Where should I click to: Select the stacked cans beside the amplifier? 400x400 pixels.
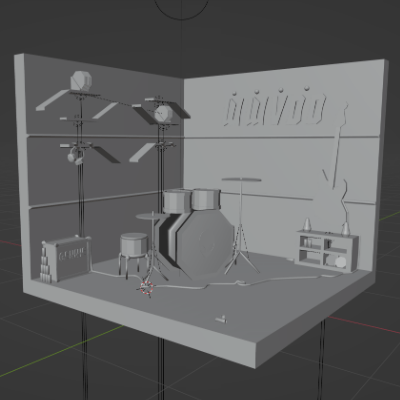pyautogui.click(x=45, y=267)
